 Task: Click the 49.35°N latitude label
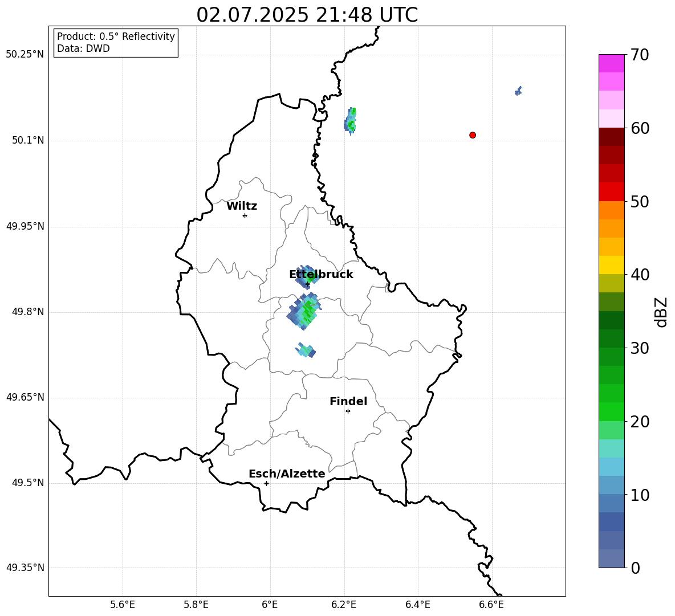[x=25, y=568]
